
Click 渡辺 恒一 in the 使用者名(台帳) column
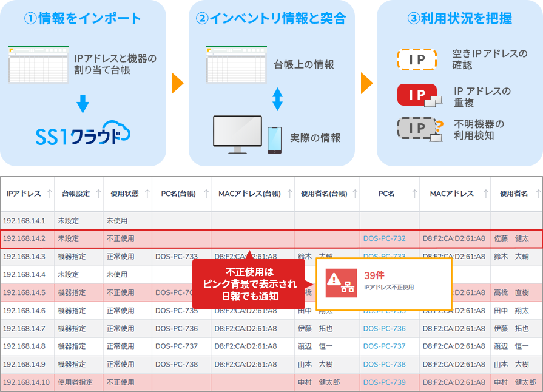pyautogui.click(x=315, y=346)
